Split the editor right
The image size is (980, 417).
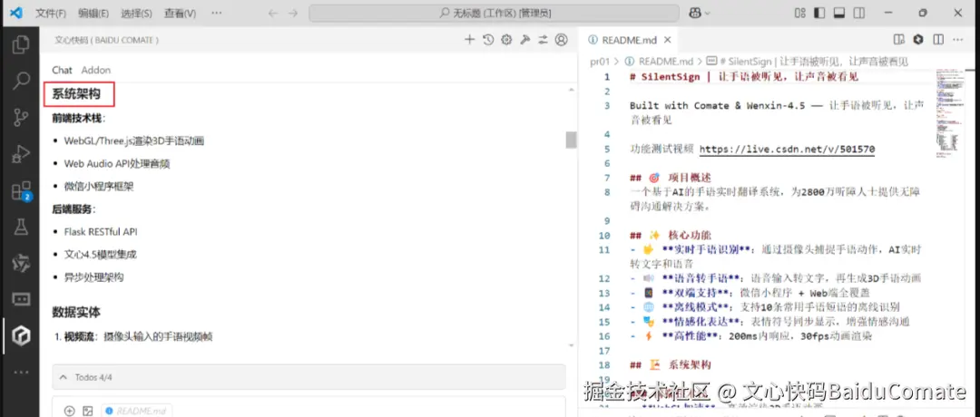938,40
